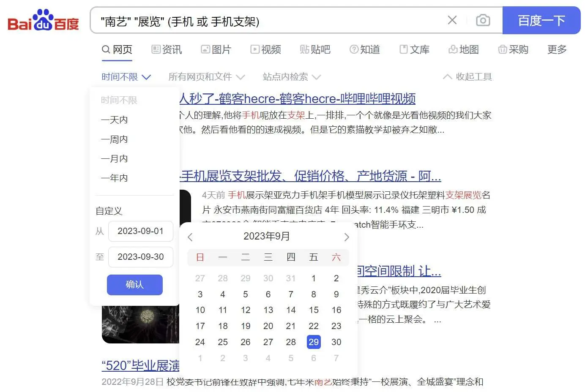
Task: Choose 一年内 time range option
Action: point(115,178)
